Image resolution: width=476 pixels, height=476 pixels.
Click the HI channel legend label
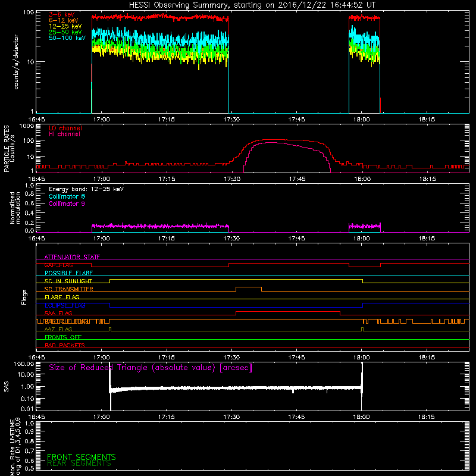pos(64,134)
